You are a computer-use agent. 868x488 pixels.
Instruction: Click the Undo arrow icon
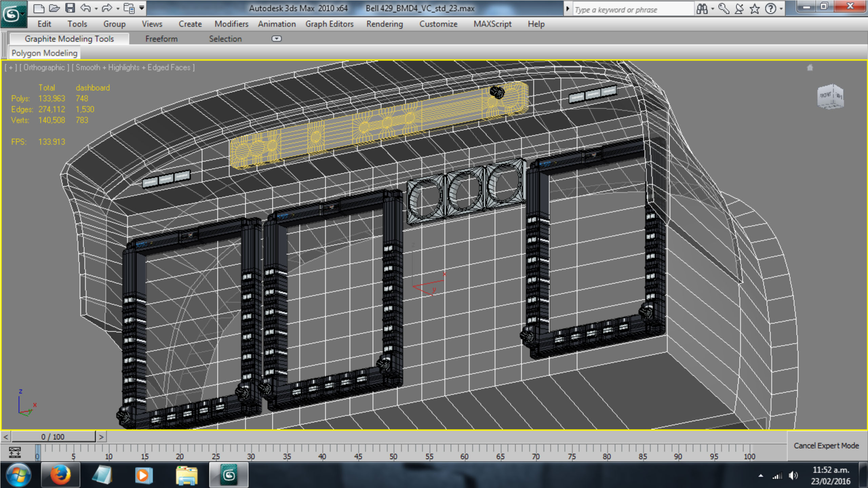(x=85, y=8)
